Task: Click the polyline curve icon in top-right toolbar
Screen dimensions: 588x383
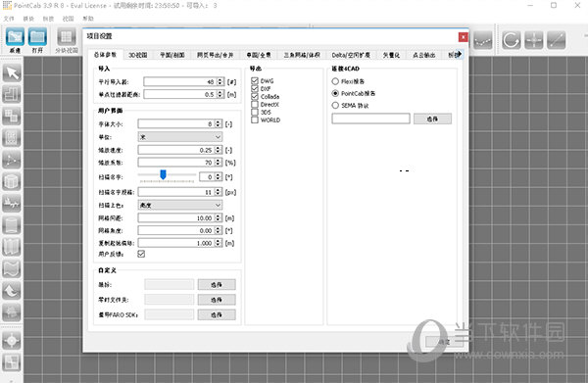Action: (482, 40)
